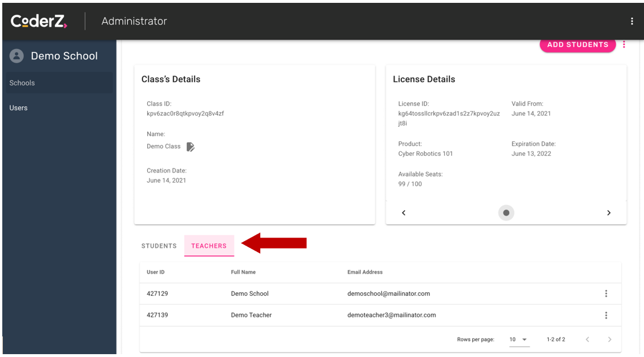Select the Teachers tab

click(209, 246)
